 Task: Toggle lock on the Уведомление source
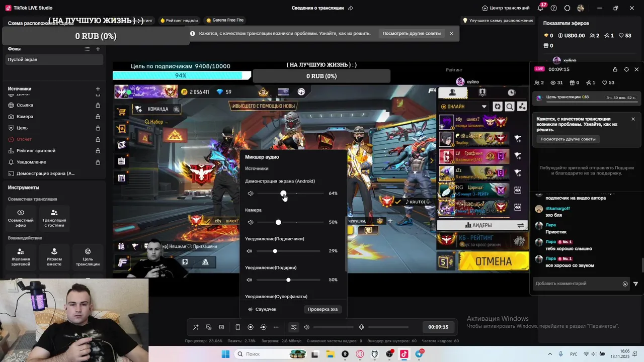[98, 162]
